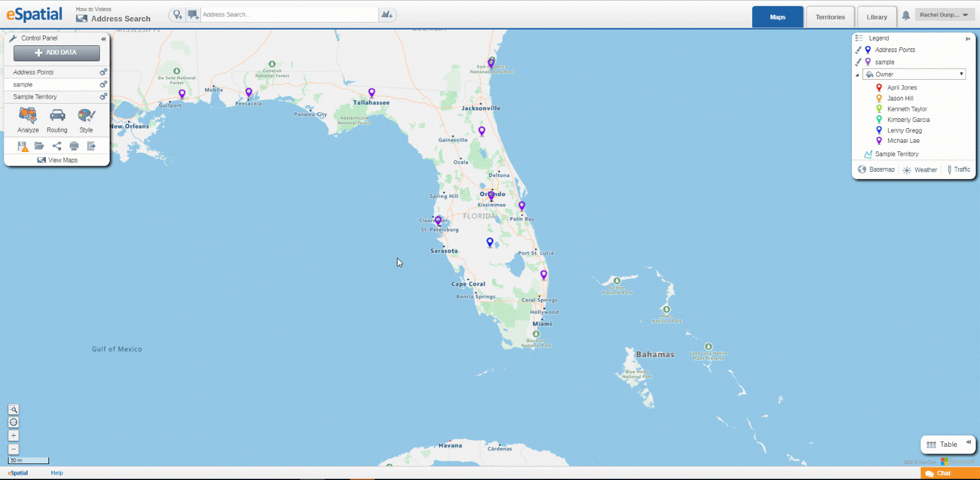The height and width of the screenshot is (480, 980).
Task: Collapse the Owner legend group triangle
Action: coord(858,75)
